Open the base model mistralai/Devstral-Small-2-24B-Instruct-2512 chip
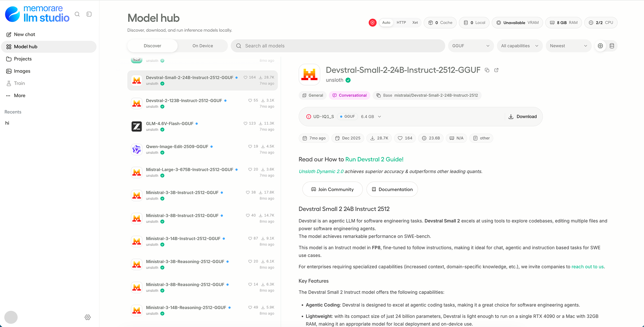Viewport: 644px width, 327px height. (427, 95)
